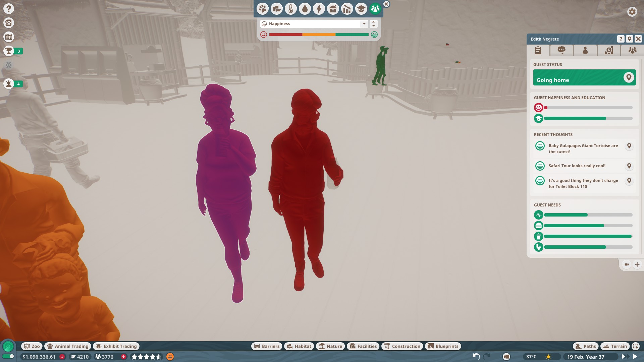Activate the multi-select tool icon
Viewport: 644px width, 362px height.
[635, 346]
